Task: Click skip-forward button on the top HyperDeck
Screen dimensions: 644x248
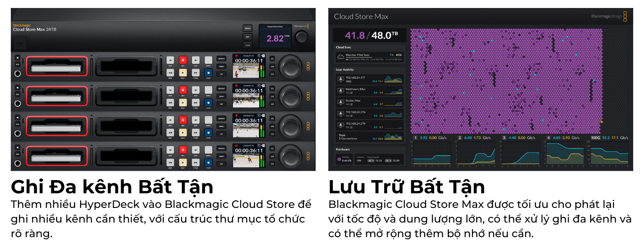Action: (196, 60)
